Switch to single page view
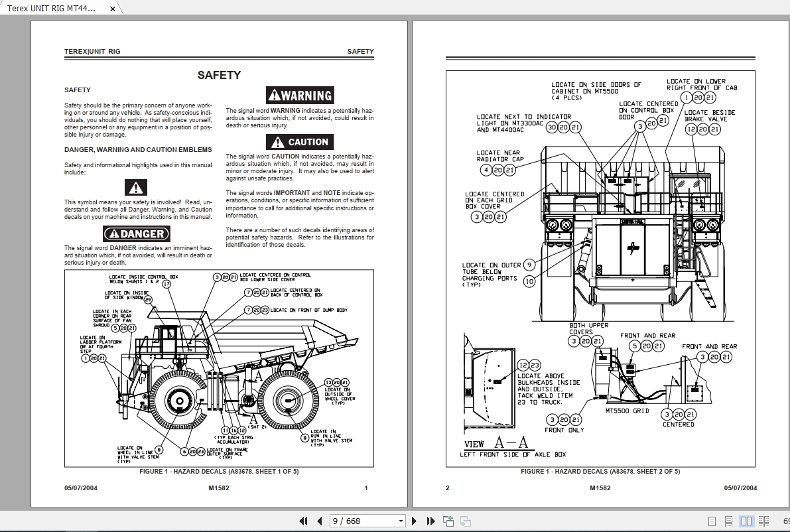790x532 pixels. [712, 521]
